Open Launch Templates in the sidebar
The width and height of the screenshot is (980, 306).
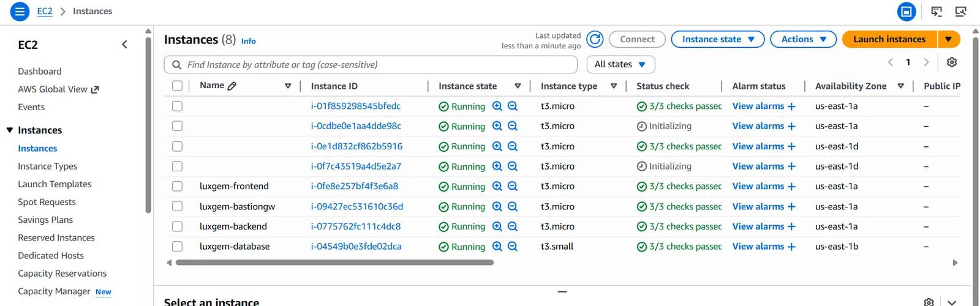[x=55, y=184]
